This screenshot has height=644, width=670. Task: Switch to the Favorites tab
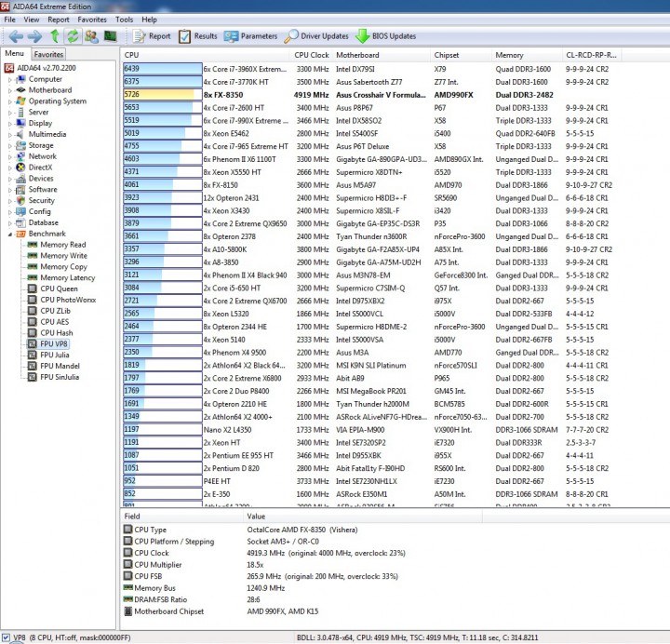click(48, 54)
